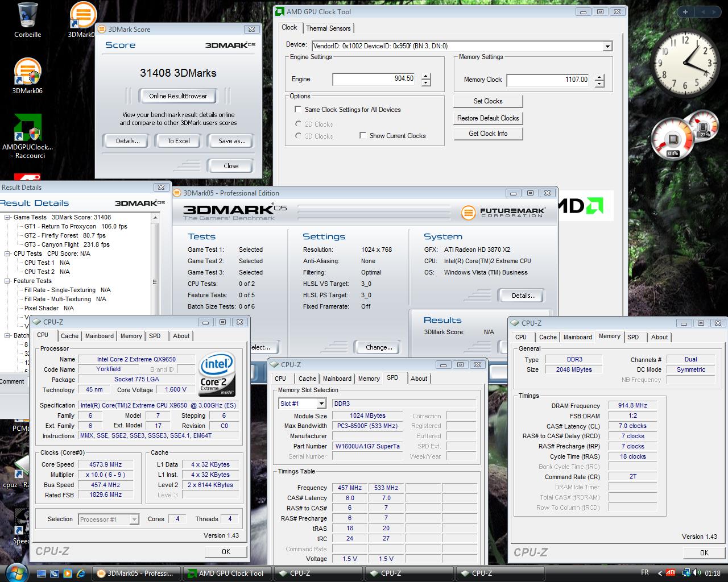The height and width of the screenshot is (582, 728).
Task: Open the Slot #1 memory slot dropdown
Action: 321,404
